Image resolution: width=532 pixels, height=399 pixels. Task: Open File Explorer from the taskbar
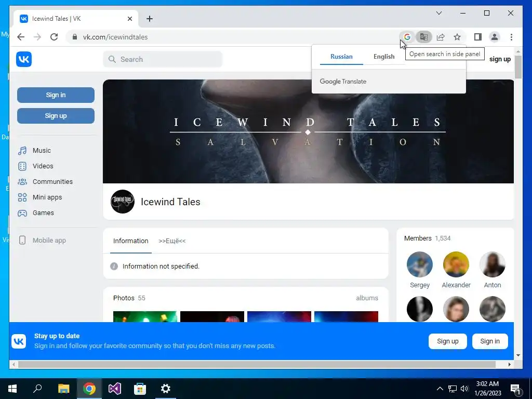point(63,389)
